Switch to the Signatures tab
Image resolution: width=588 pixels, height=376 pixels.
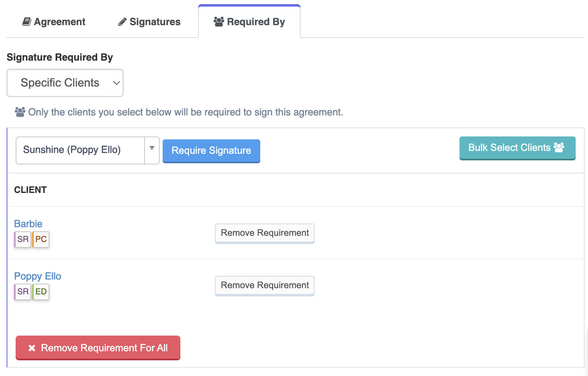[x=149, y=22]
